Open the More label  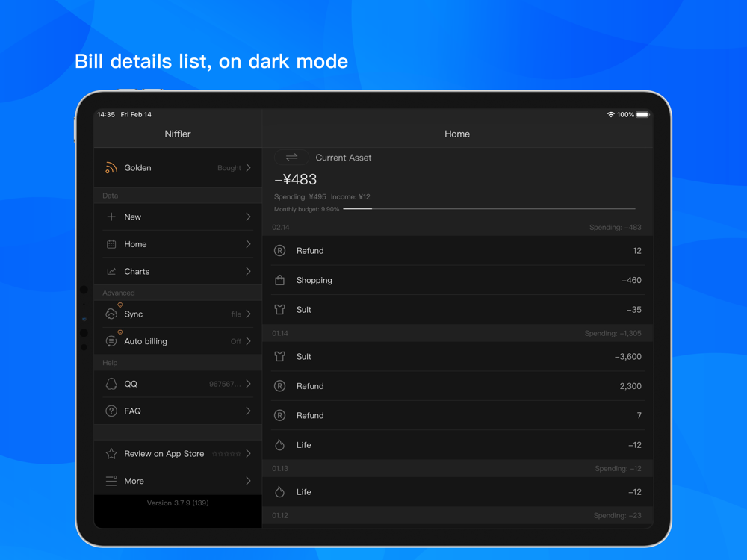pos(134,481)
